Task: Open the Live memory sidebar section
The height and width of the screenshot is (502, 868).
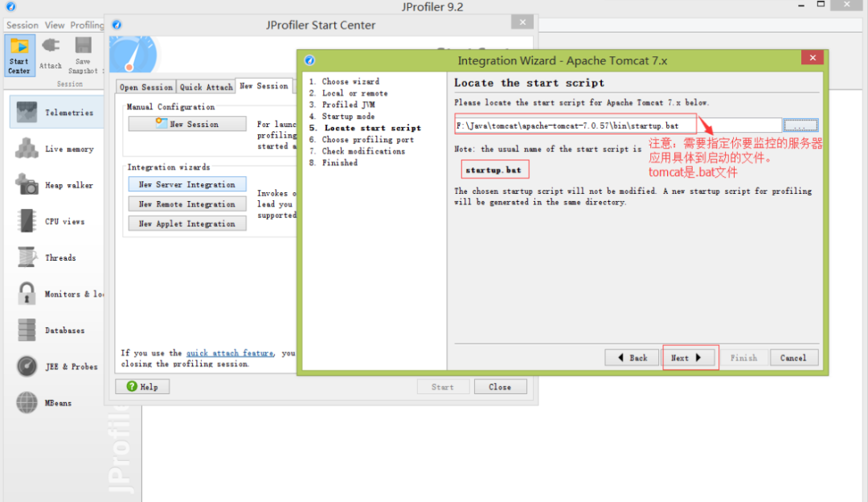Action: pyautogui.click(x=56, y=149)
